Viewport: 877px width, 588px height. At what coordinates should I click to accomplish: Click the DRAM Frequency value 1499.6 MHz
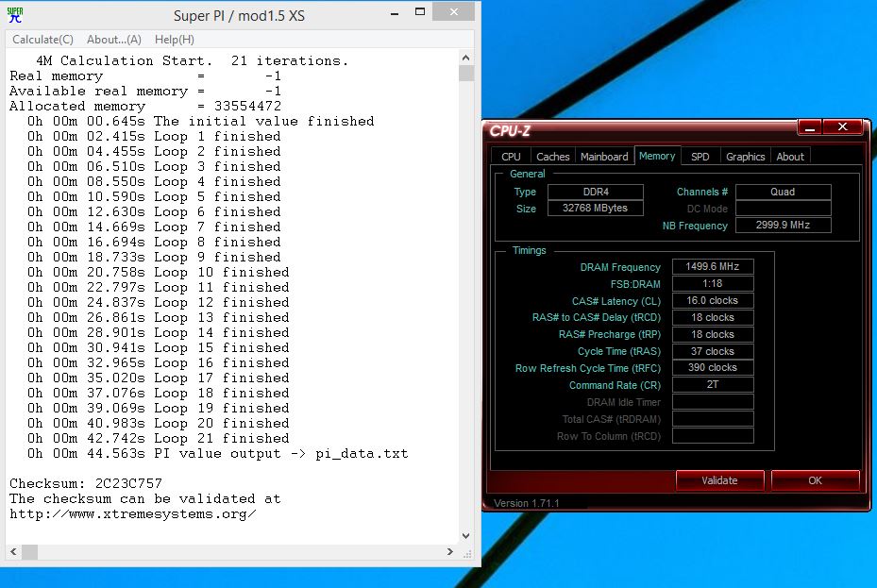coord(713,266)
